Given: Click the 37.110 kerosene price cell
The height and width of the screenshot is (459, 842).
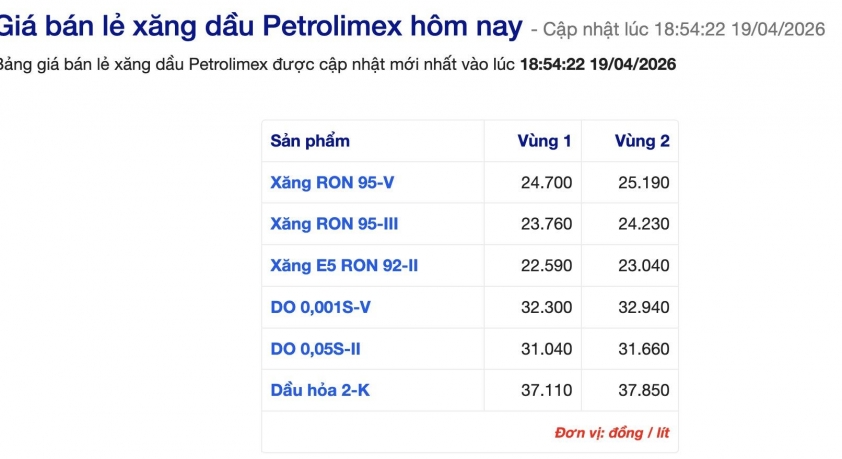Looking at the screenshot, I should pos(546,390).
